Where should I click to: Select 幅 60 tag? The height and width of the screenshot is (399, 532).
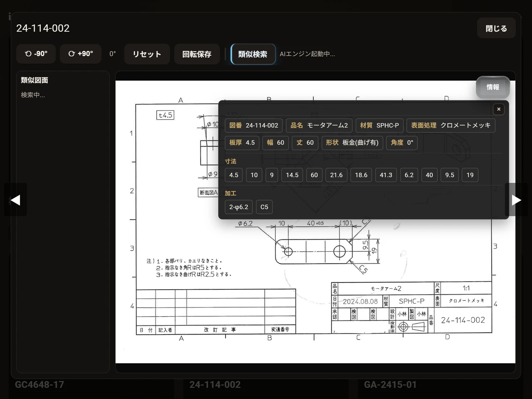pyautogui.click(x=276, y=143)
